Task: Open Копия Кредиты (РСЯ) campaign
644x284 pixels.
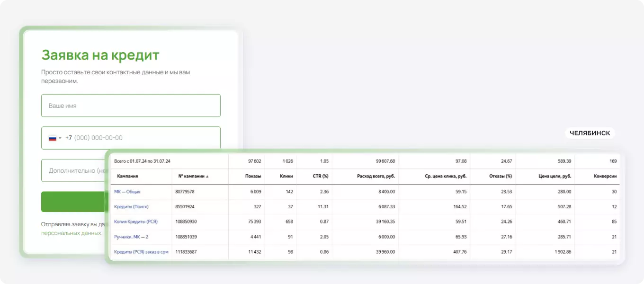Action: click(136, 222)
